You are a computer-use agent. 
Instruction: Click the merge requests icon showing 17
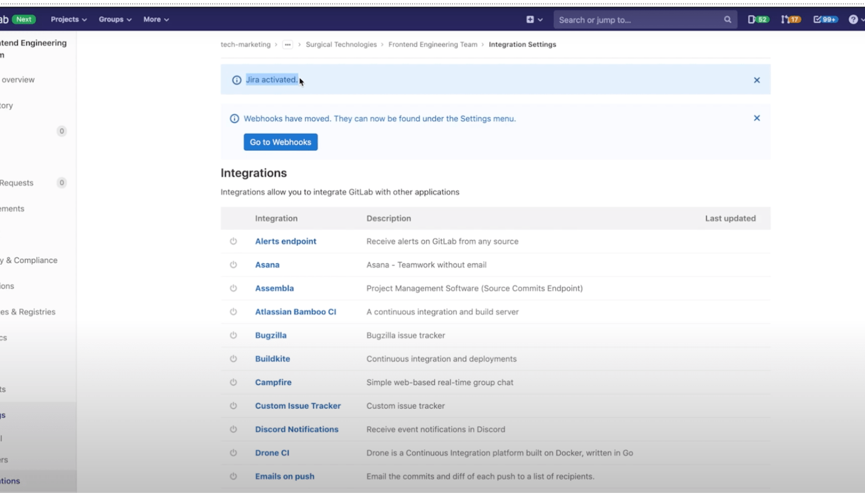[x=790, y=19]
